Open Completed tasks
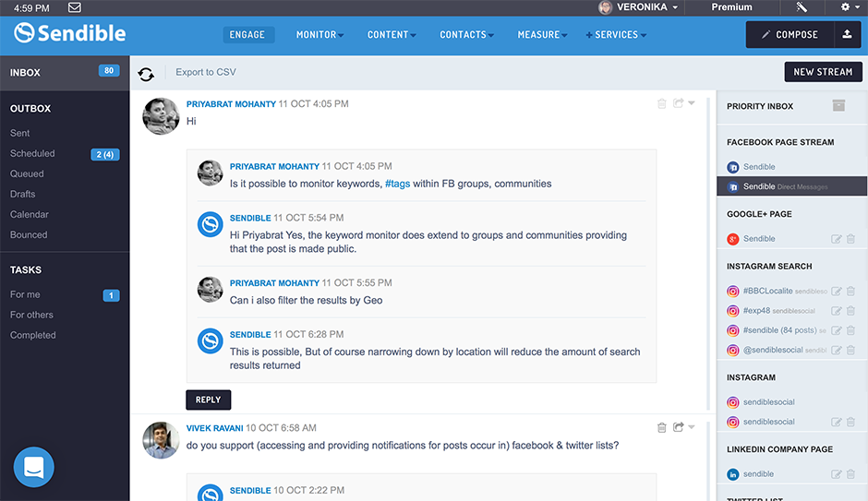Image resolution: width=868 pixels, height=501 pixels. [x=32, y=335]
